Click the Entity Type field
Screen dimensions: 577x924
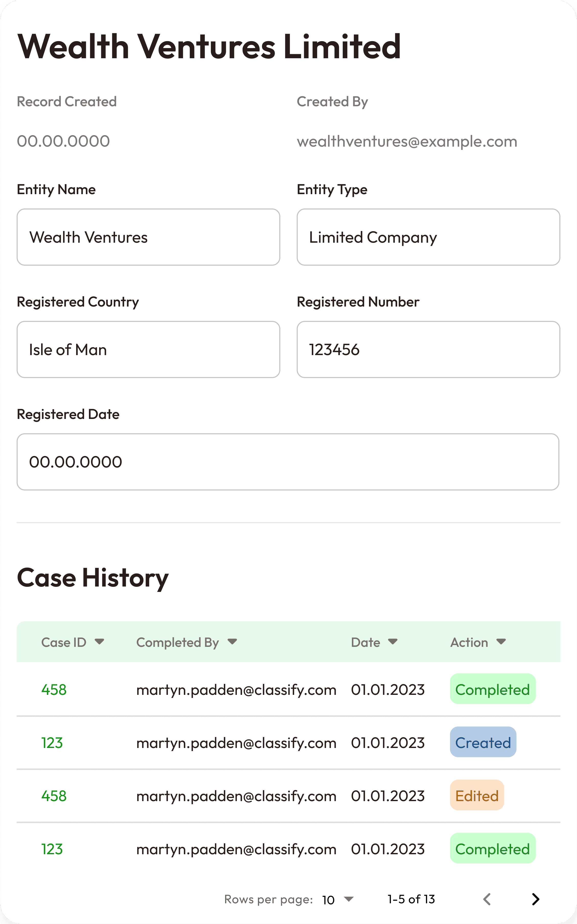click(428, 237)
